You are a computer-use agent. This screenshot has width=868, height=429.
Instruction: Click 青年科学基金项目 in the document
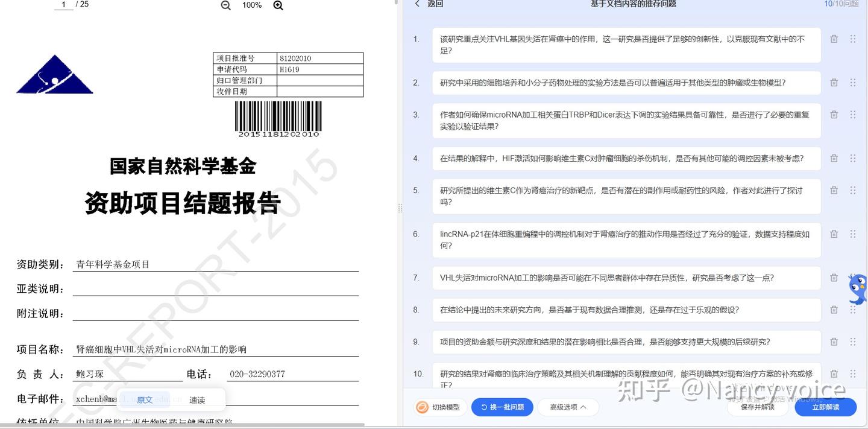[113, 264]
